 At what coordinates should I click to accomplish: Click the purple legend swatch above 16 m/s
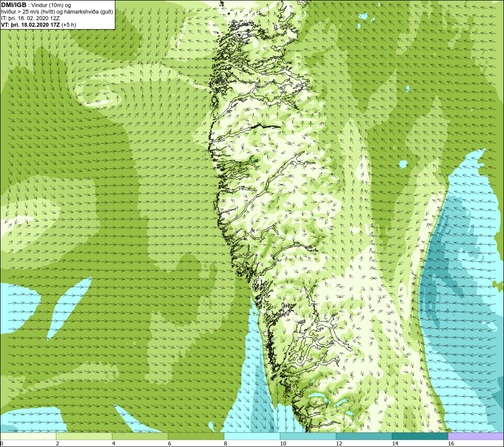[476, 436]
